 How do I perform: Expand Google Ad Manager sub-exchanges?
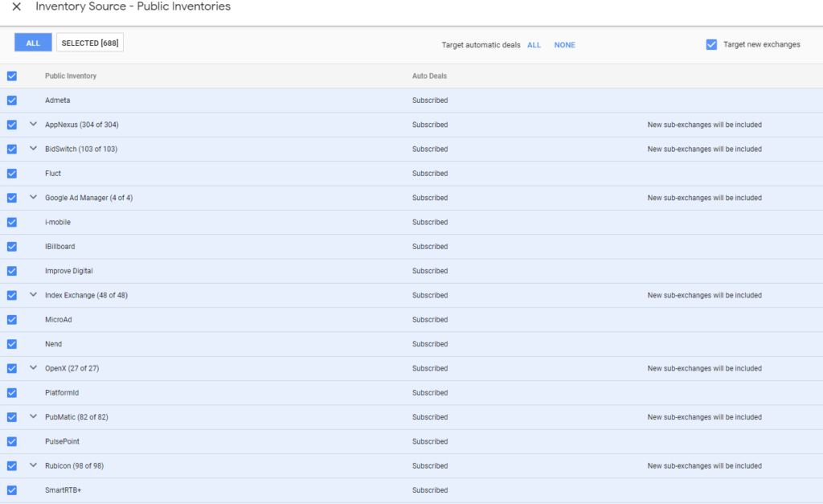(x=33, y=198)
